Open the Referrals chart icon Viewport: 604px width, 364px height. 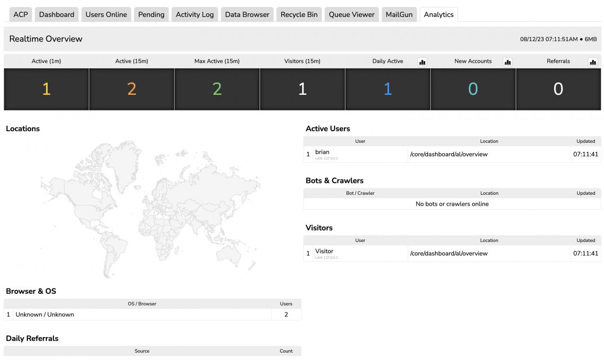(593, 62)
